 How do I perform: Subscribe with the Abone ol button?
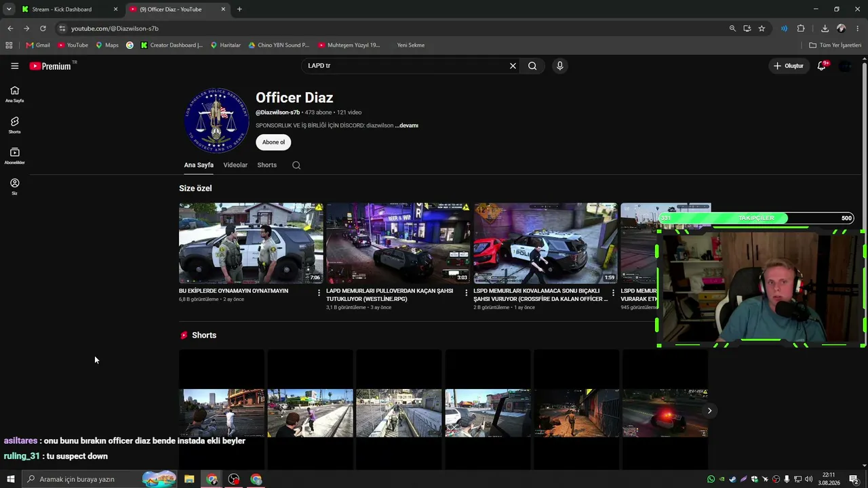(x=273, y=142)
